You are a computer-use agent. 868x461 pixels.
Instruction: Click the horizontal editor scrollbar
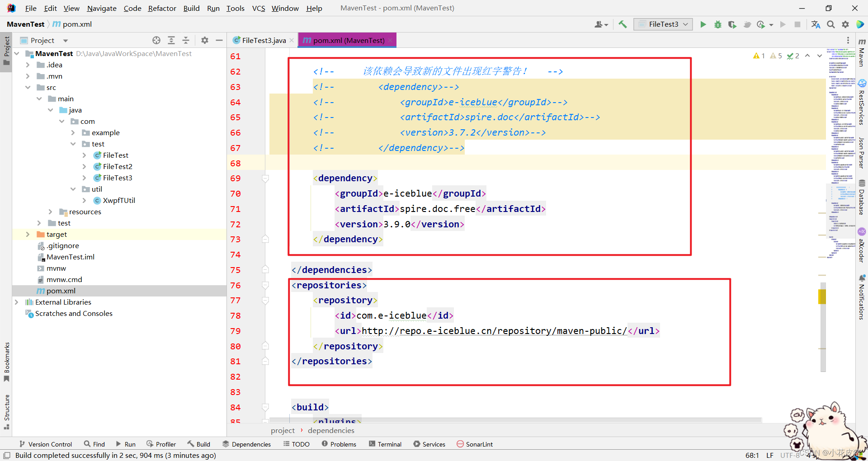point(515,420)
